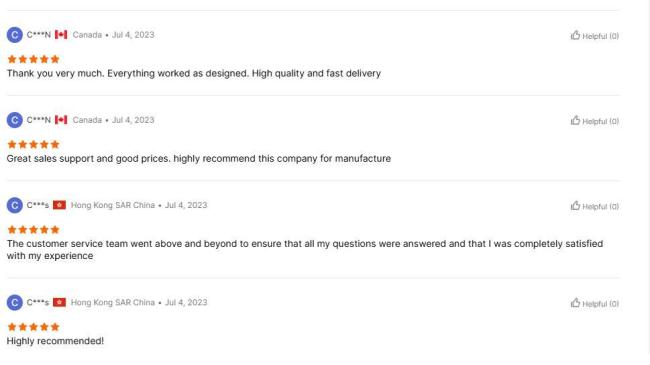Image resolution: width=650 pixels, height=365 pixels.
Task: Mark the fast delivery review as Helpful
Action: tap(595, 36)
